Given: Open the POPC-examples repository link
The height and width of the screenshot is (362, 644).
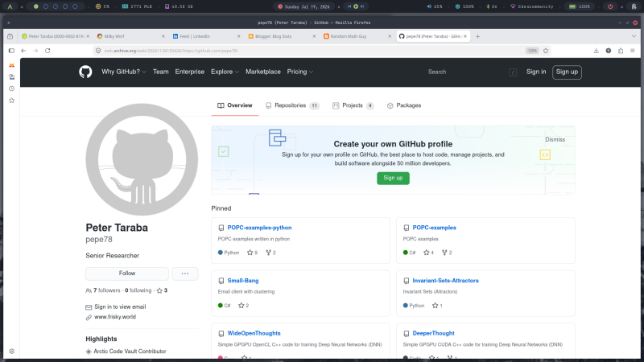Looking at the screenshot, I should pos(434,228).
